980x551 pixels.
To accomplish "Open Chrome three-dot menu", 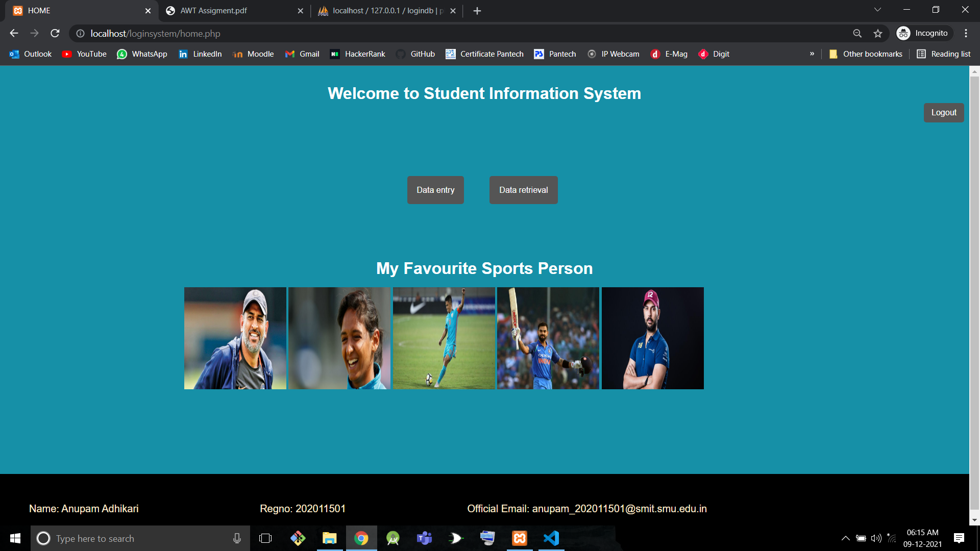I will point(966,33).
